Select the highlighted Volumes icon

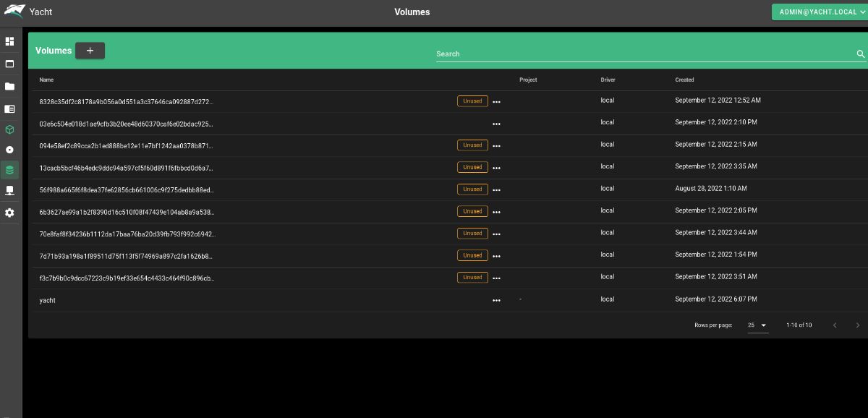point(9,169)
